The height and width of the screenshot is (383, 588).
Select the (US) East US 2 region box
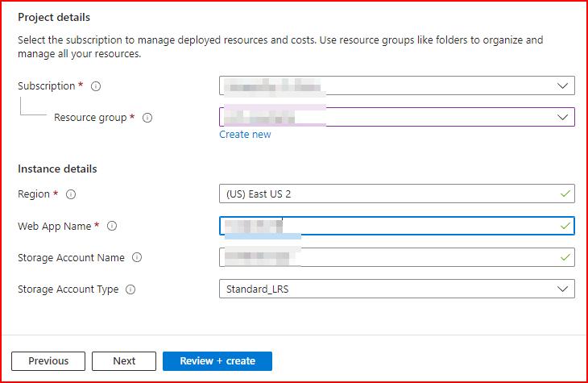(387, 194)
